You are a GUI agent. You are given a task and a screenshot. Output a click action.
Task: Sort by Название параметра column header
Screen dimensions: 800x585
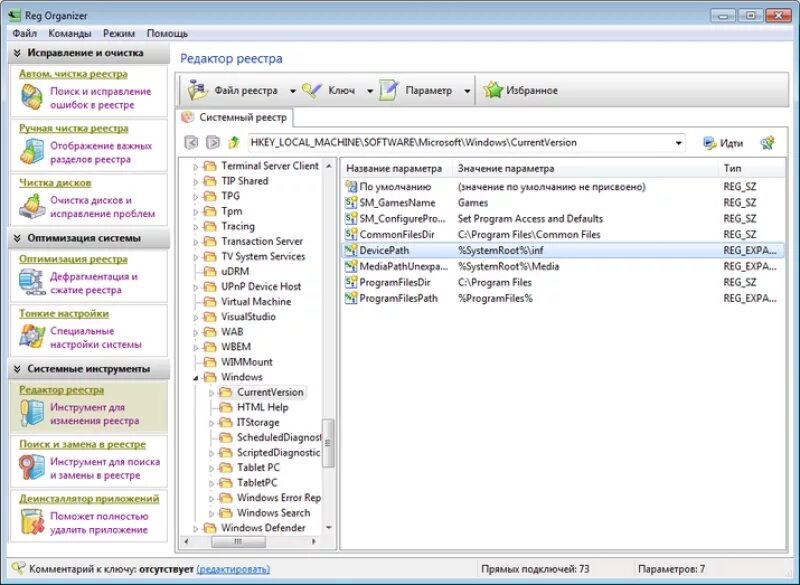(394, 168)
